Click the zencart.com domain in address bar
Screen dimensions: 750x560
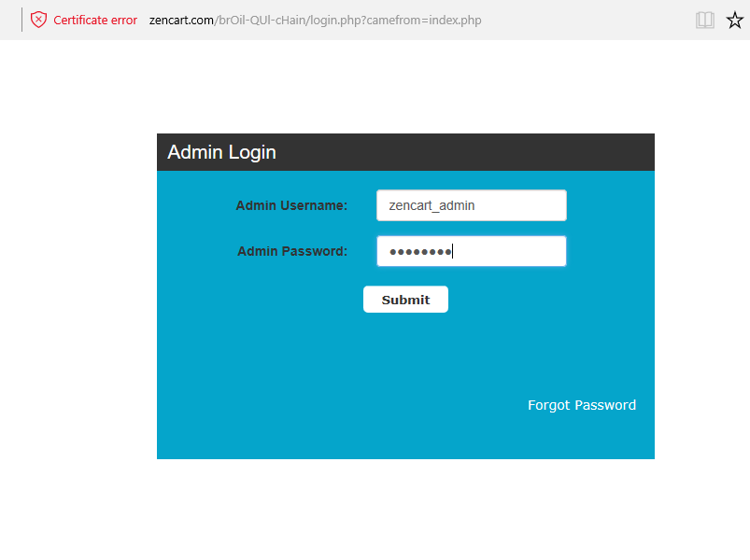tap(181, 20)
